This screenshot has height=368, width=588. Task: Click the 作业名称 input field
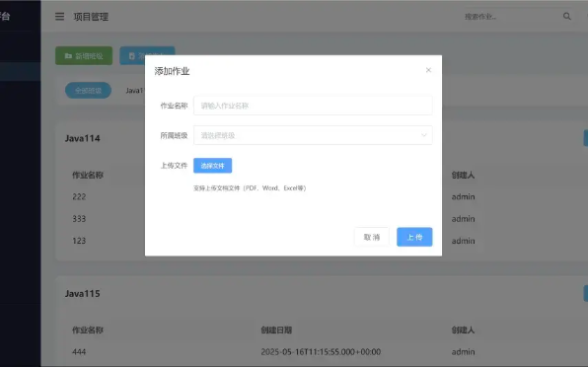(313, 106)
